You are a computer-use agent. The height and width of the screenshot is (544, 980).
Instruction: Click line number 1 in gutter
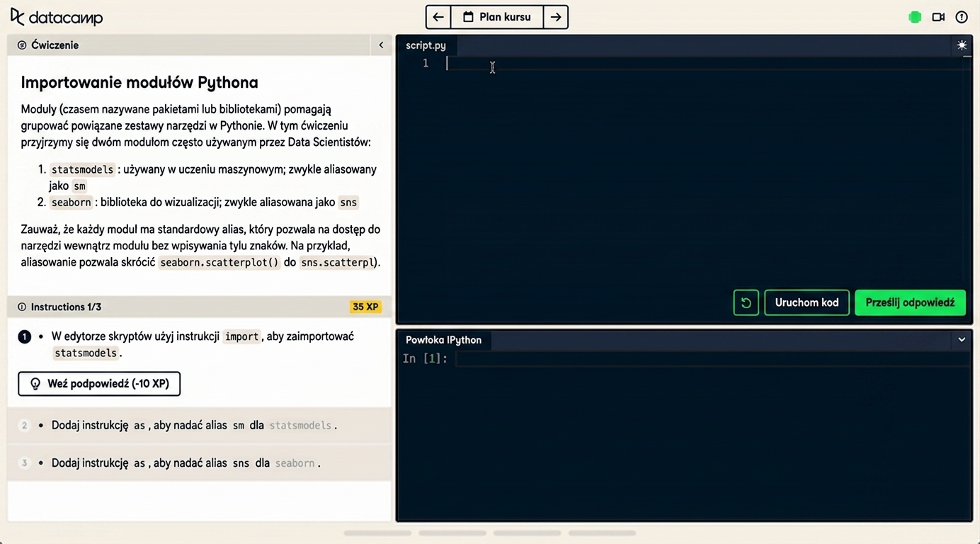point(425,64)
